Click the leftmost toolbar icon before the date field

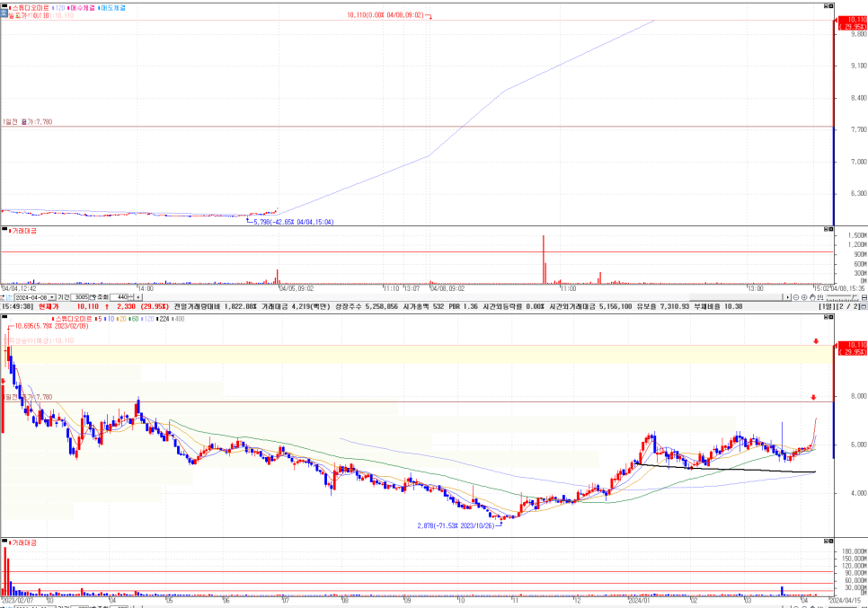(x=3, y=297)
